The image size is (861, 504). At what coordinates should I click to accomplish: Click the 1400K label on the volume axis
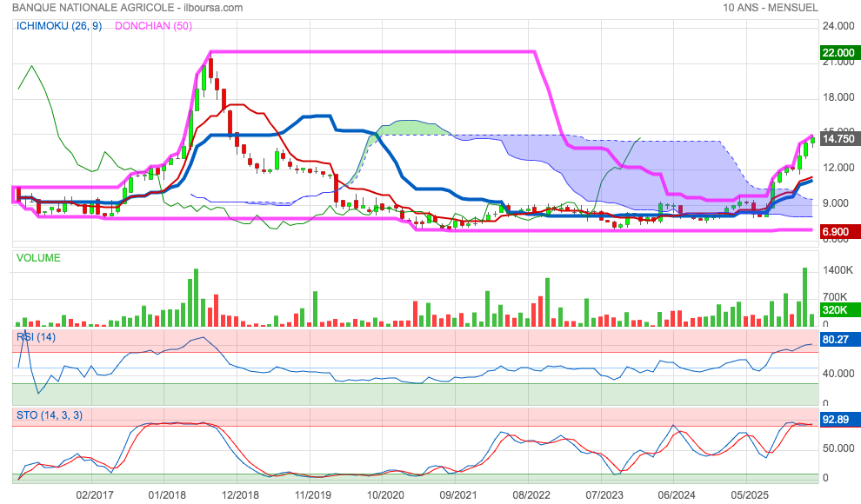[x=837, y=272]
